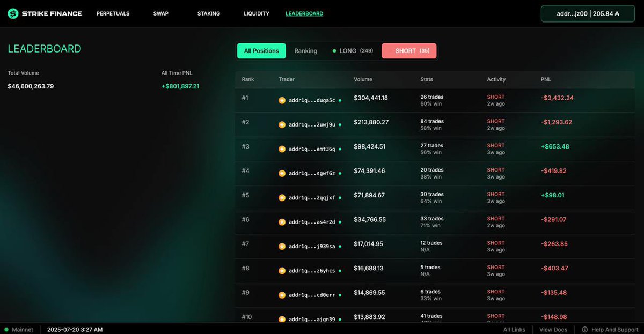The height and width of the screenshot is (334, 644).
Task: Select trader address addr1q...z6yhcs
Action: [x=312, y=271]
